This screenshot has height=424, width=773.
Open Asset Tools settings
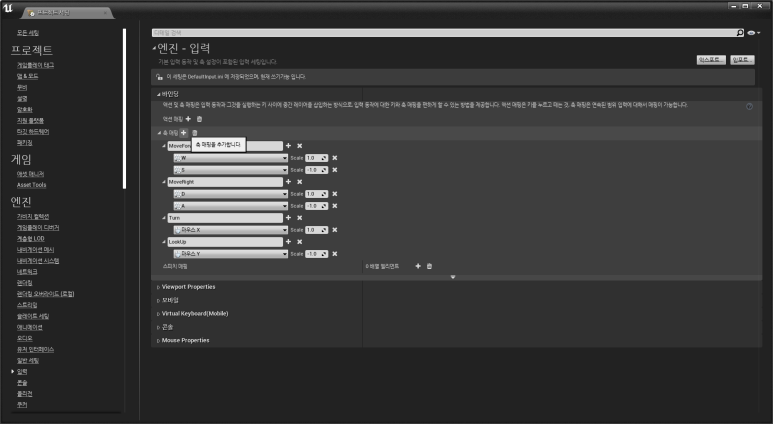(x=32, y=185)
